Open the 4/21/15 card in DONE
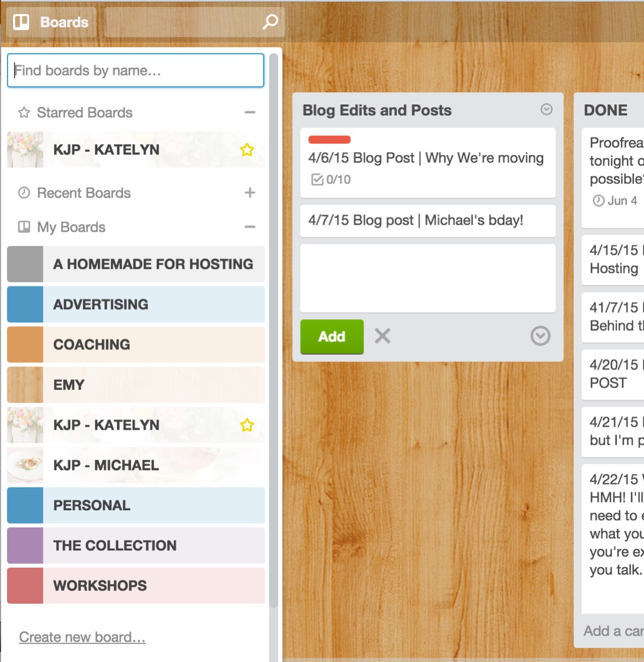The height and width of the screenshot is (662, 644). coord(613,432)
